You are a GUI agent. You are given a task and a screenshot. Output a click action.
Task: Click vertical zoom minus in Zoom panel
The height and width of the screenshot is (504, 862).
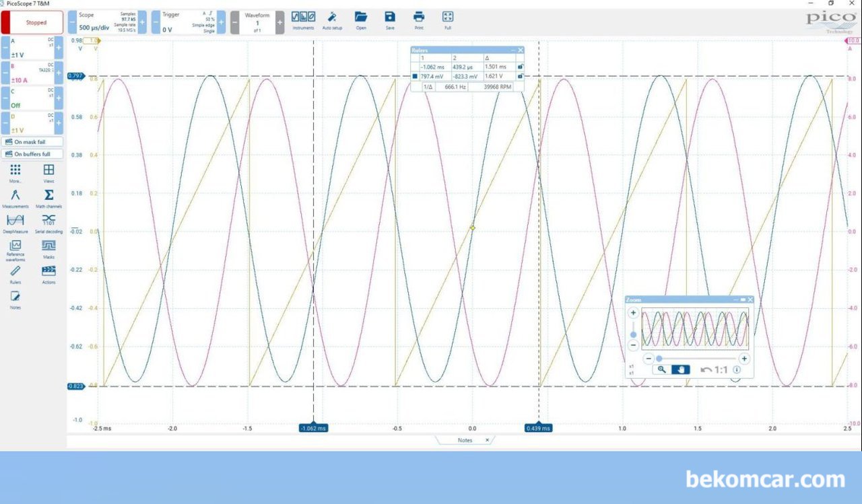633,345
